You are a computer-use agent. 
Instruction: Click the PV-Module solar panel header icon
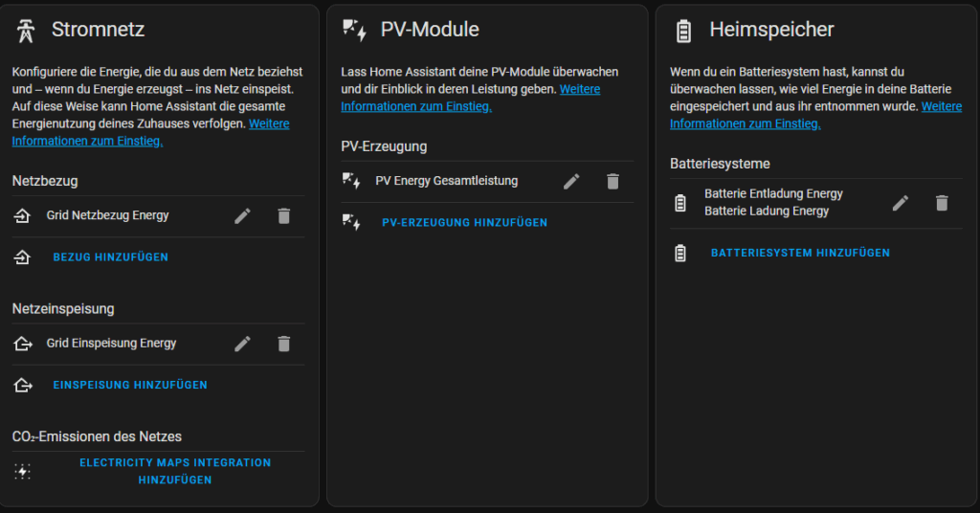coord(354,30)
